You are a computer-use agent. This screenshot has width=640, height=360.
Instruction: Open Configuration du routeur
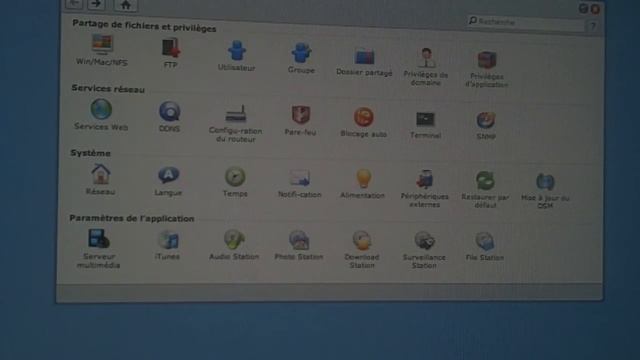(x=236, y=123)
